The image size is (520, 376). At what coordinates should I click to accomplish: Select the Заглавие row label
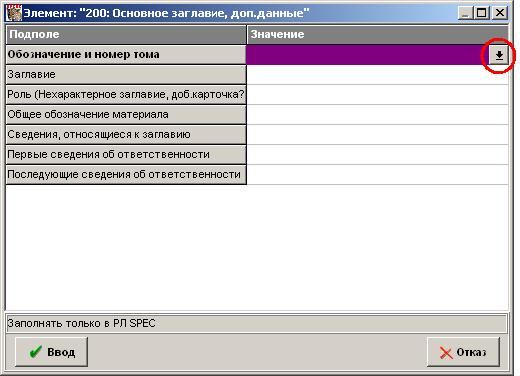click(x=126, y=74)
